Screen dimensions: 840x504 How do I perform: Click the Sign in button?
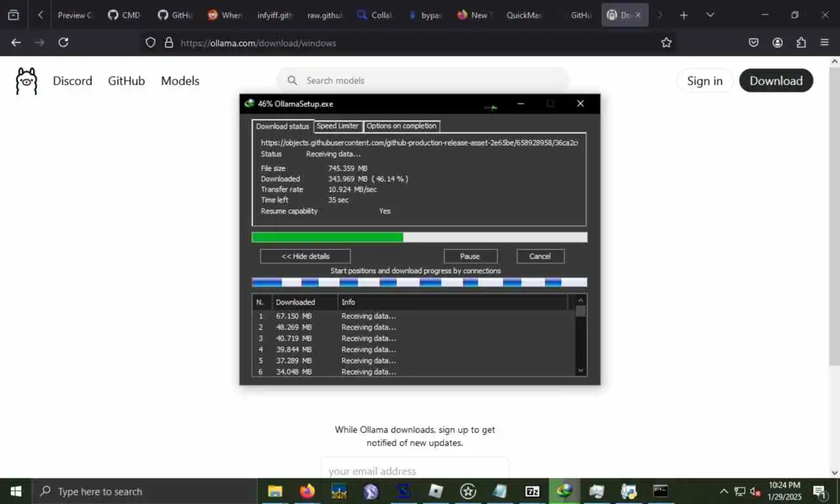click(x=705, y=81)
